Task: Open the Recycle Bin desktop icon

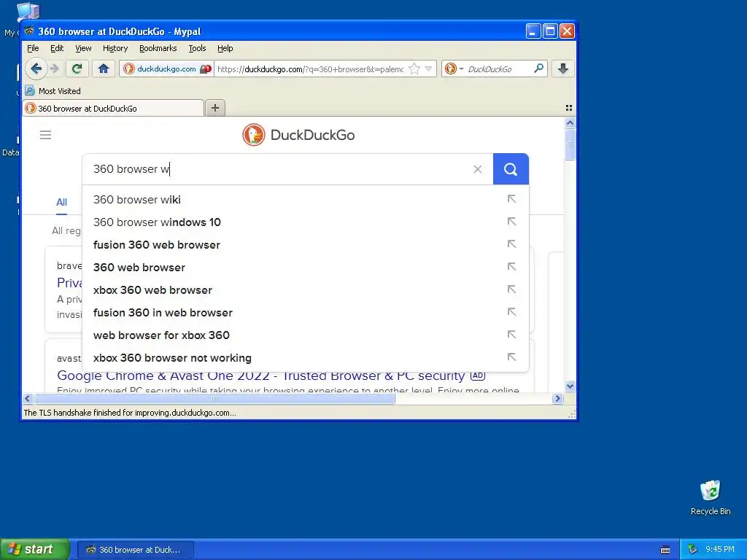Action: point(711,497)
